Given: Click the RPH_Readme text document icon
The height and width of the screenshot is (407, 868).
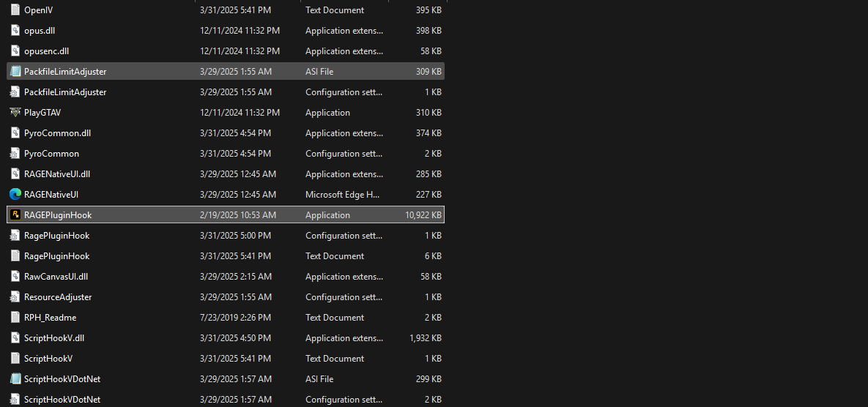Looking at the screenshot, I should (x=15, y=318).
